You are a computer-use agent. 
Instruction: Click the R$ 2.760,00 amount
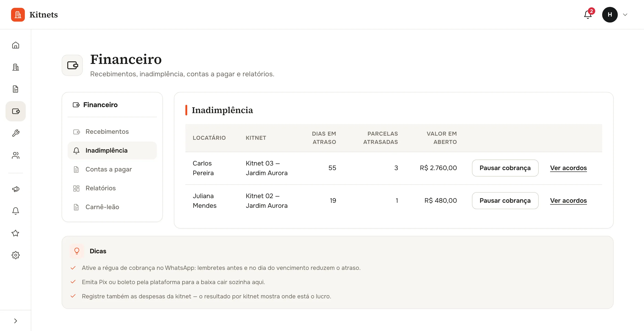(438, 168)
